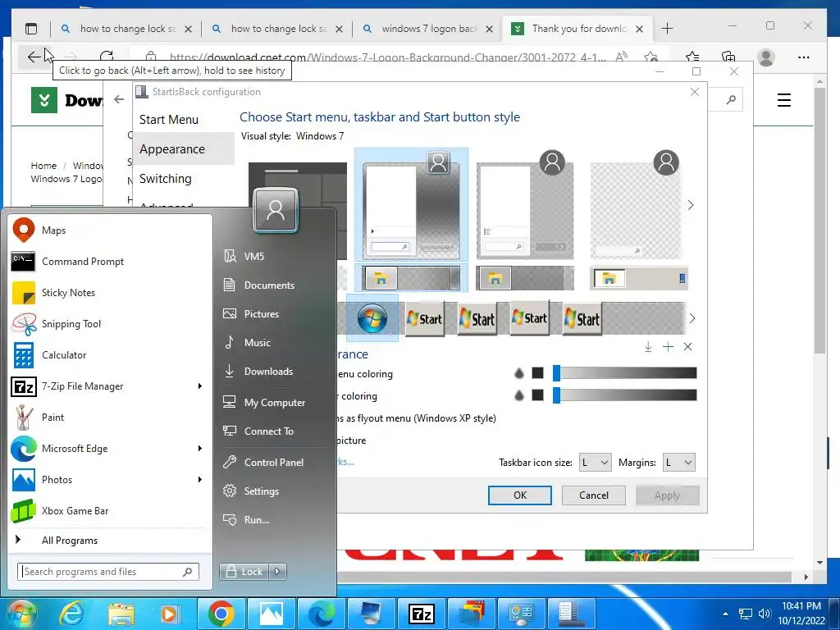Click droplet icon for taskbar coloring

tap(518, 395)
